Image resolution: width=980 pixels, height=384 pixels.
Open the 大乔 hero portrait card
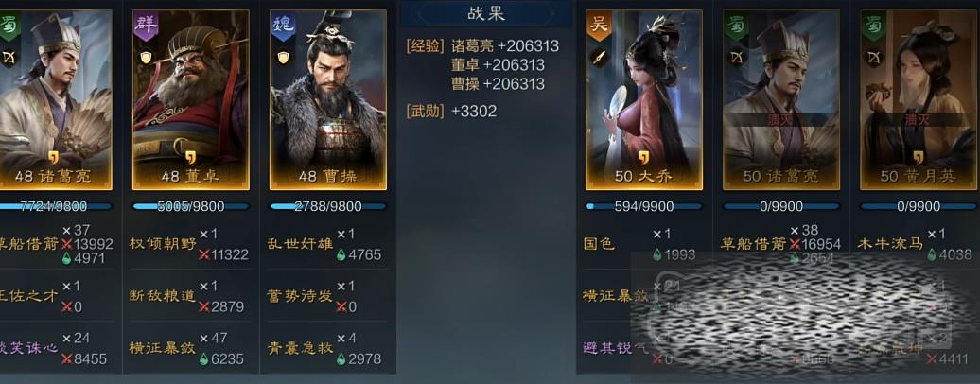point(644,100)
